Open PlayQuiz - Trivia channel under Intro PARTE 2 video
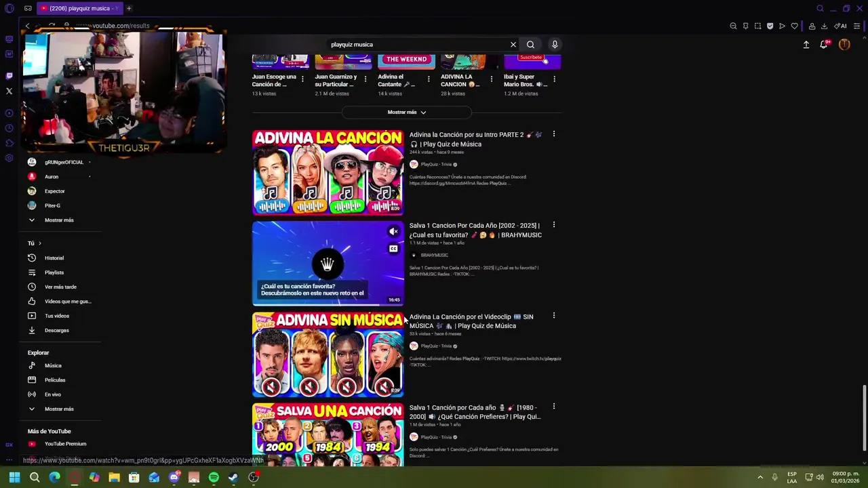868x488 pixels. pyautogui.click(x=436, y=165)
